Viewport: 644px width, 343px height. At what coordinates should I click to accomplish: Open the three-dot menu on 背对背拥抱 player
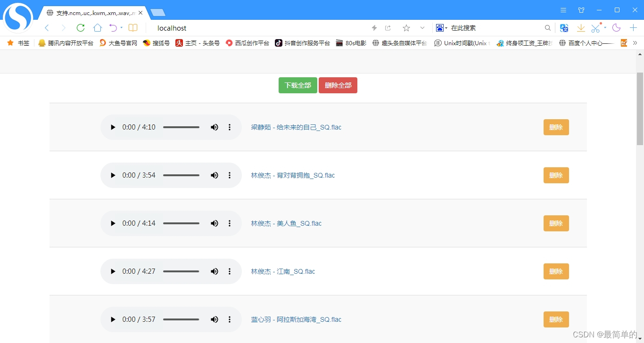(x=230, y=175)
